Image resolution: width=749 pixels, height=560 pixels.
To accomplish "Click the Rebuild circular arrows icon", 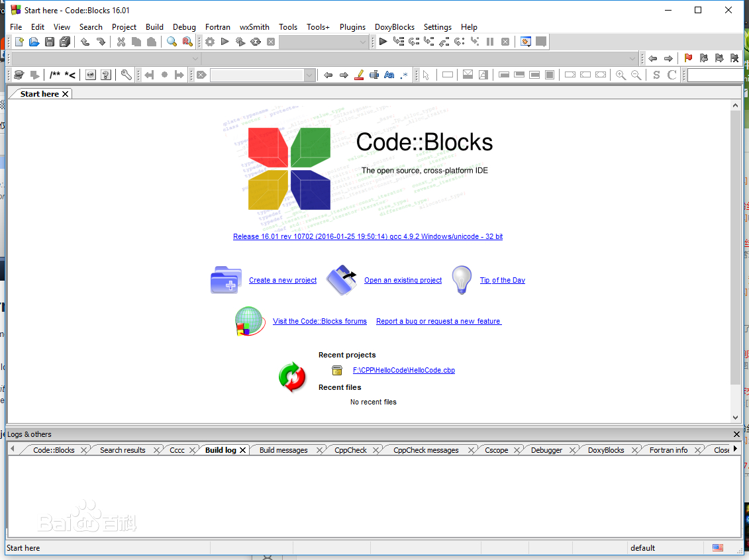I will 256,42.
